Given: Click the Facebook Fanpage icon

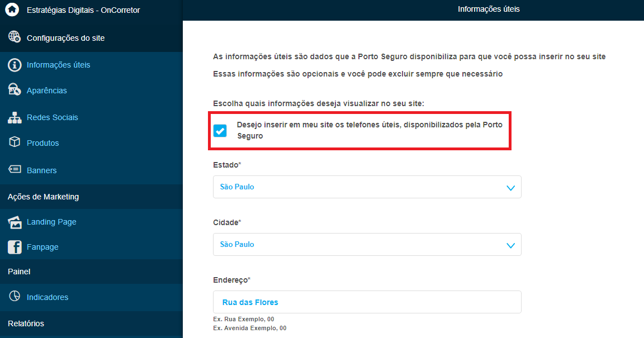Looking at the screenshot, I should point(15,247).
